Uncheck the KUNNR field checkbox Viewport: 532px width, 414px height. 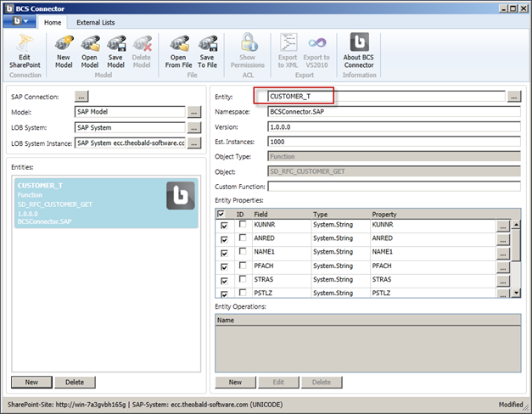[224, 227]
